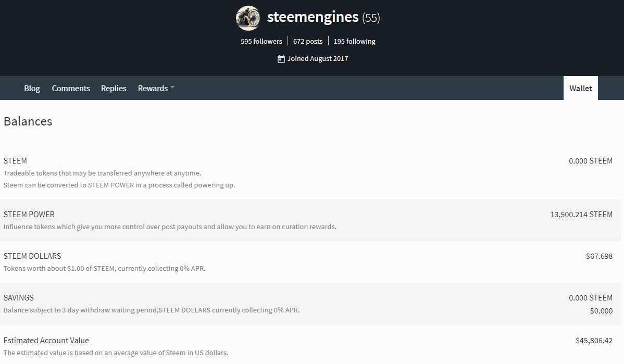The width and height of the screenshot is (624, 364).
Task: Click the Estimated Account Value label
Action: point(46,341)
